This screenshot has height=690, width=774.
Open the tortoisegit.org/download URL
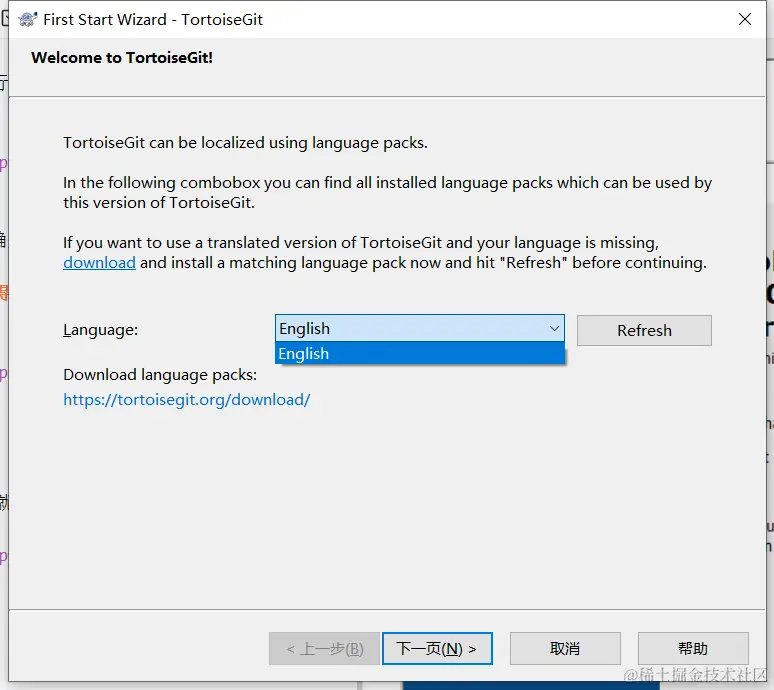(187, 399)
